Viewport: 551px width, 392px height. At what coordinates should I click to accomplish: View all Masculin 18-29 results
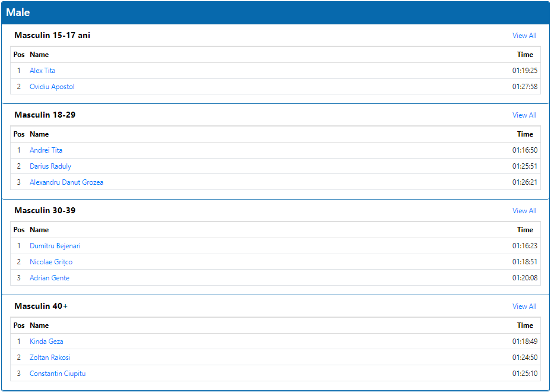524,115
